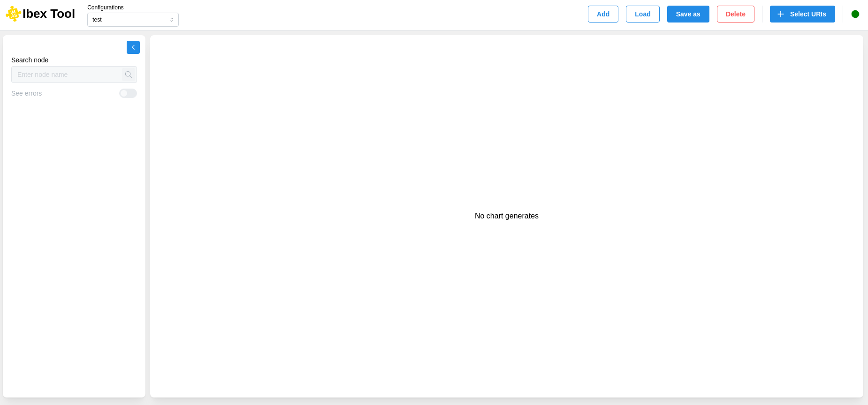Click the Search node label
This screenshot has height=405, width=868.
tap(30, 60)
